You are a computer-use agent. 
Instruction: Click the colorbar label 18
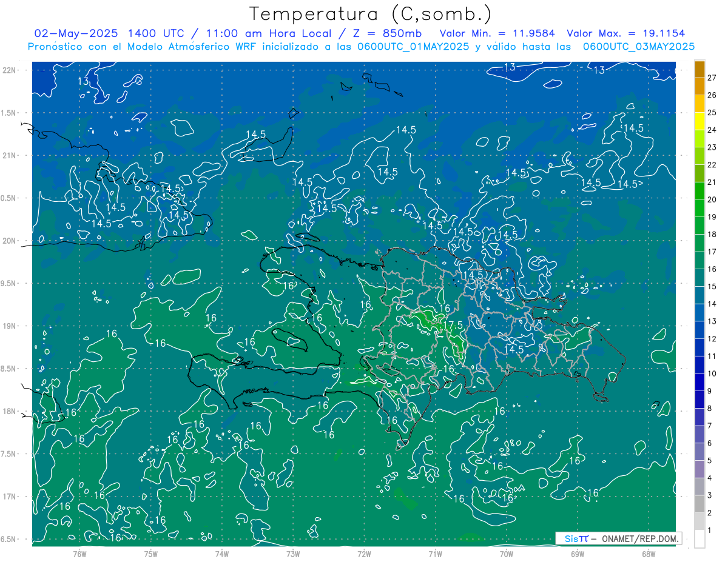(712, 234)
